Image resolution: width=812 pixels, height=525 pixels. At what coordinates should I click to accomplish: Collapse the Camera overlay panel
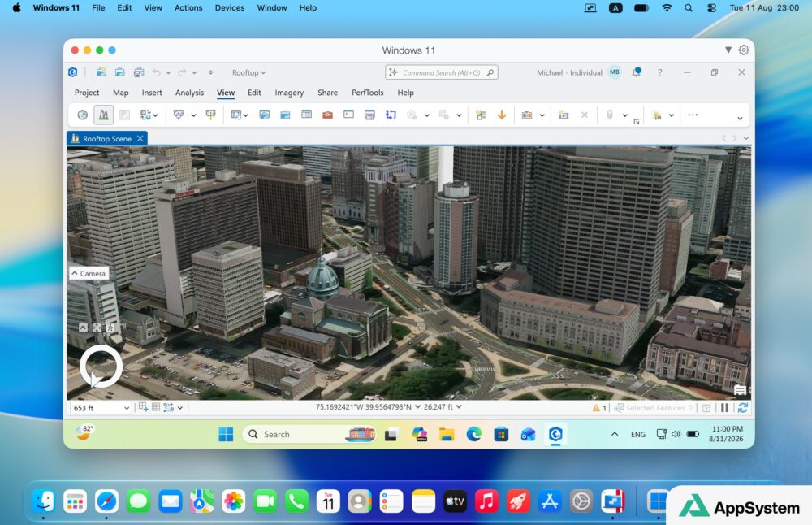click(89, 273)
